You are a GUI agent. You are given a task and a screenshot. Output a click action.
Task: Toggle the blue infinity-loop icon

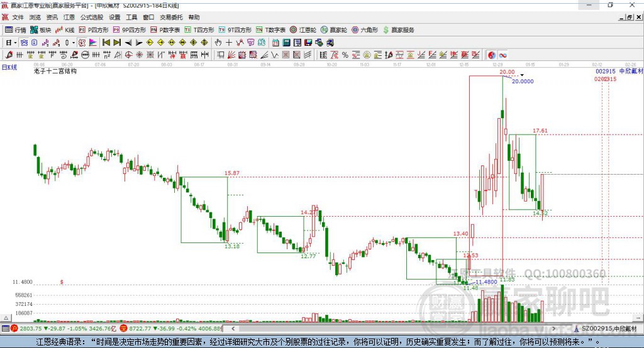point(502,55)
